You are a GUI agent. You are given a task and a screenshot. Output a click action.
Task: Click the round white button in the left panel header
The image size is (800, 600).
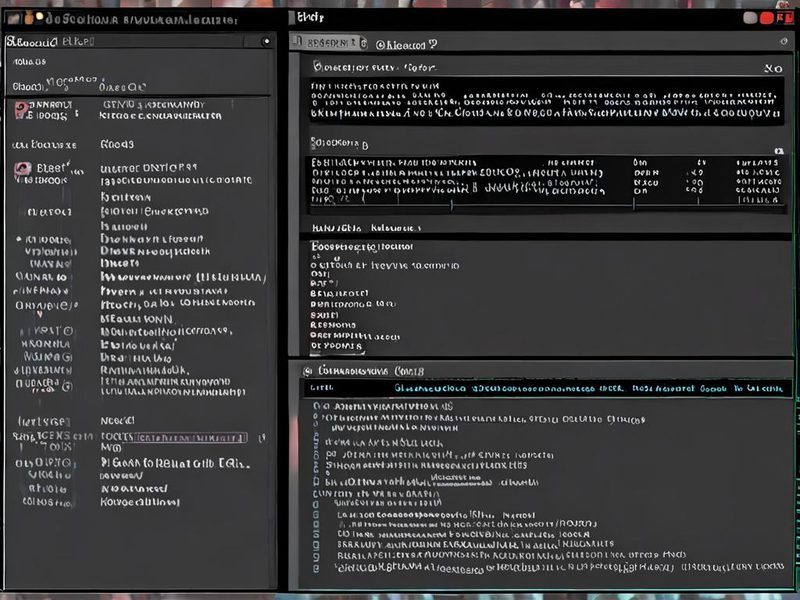tap(266, 41)
